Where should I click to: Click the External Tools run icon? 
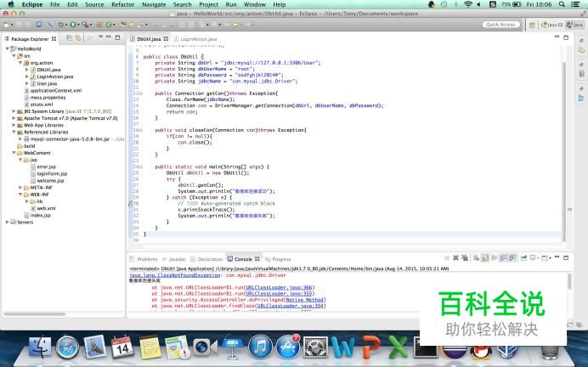coord(86,25)
